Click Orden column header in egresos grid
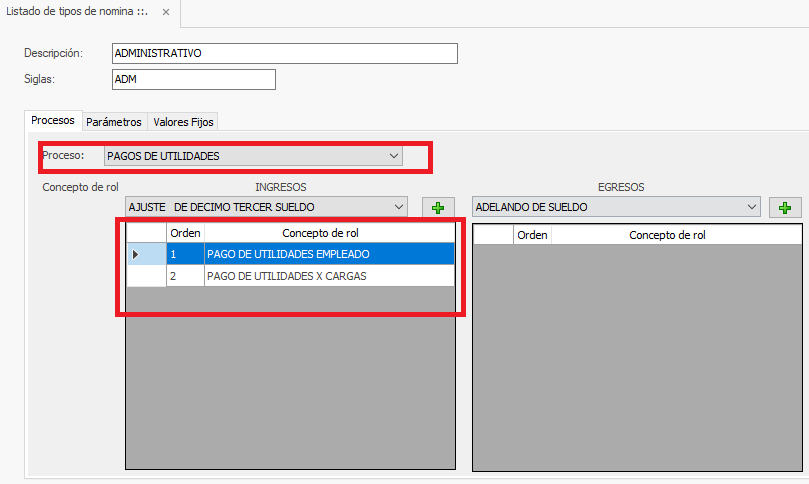This screenshot has width=809, height=484. [x=532, y=235]
